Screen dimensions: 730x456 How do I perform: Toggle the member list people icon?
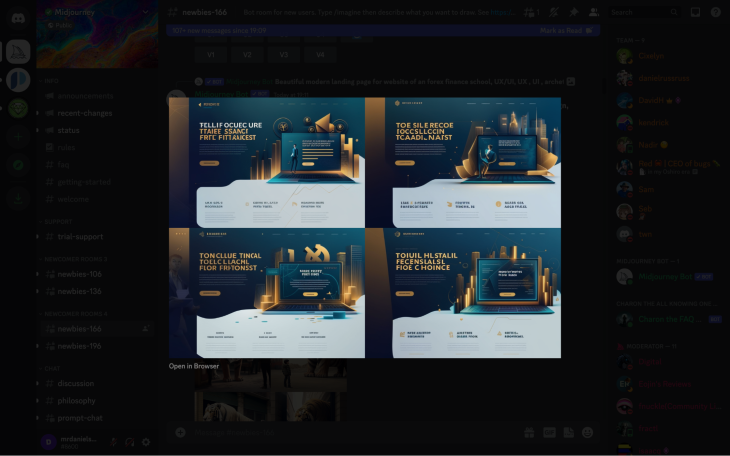click(x=594, y=13)
